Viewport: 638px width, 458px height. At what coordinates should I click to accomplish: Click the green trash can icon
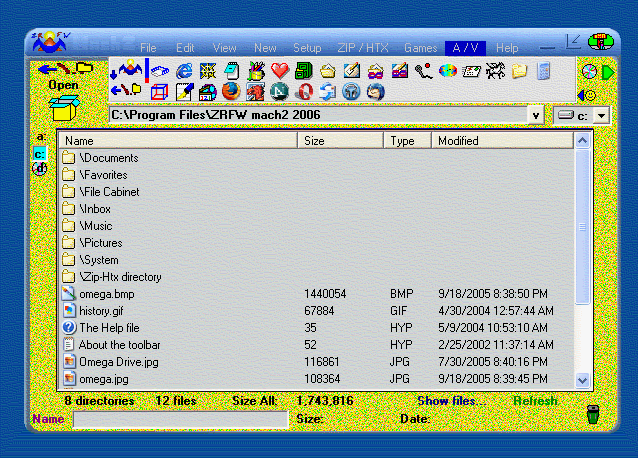pos(592,413)
